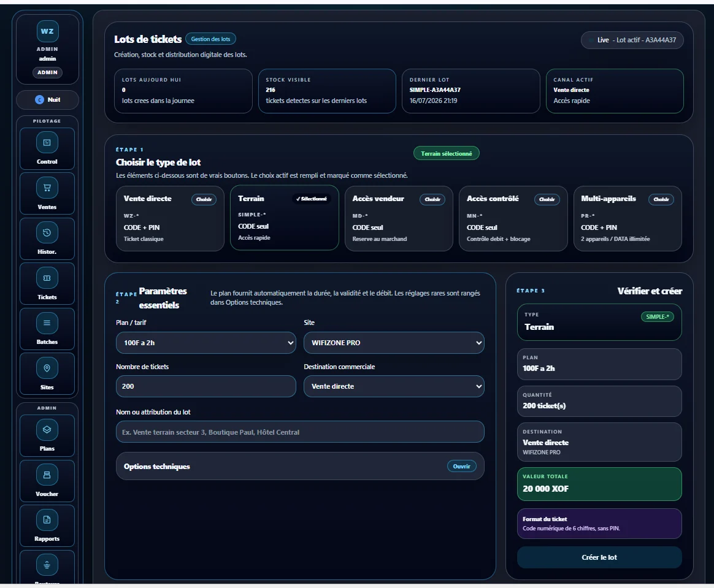Choose the Accès vendeur lot type

432,199
